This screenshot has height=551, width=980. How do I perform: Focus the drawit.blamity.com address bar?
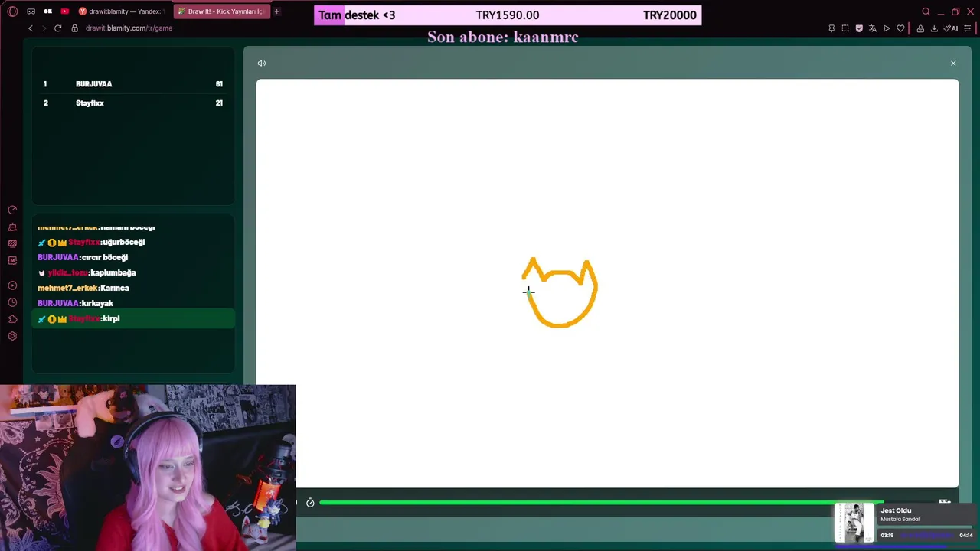129,28
